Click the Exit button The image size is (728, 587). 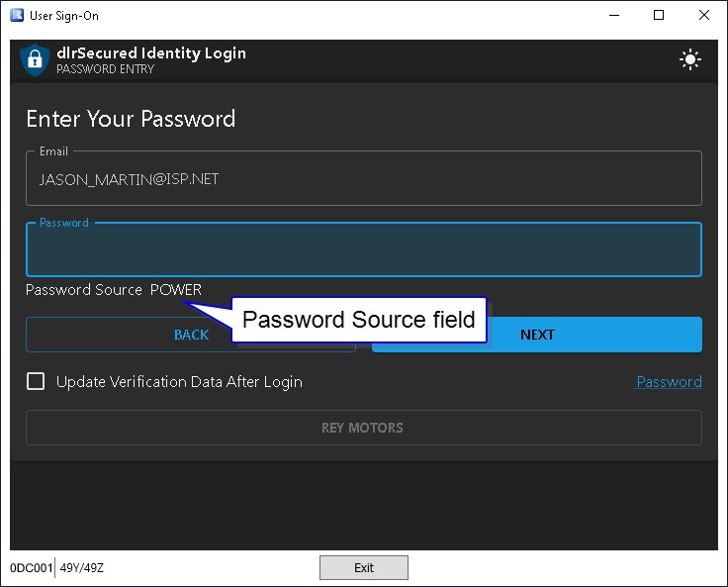click(x=364, y=567)
